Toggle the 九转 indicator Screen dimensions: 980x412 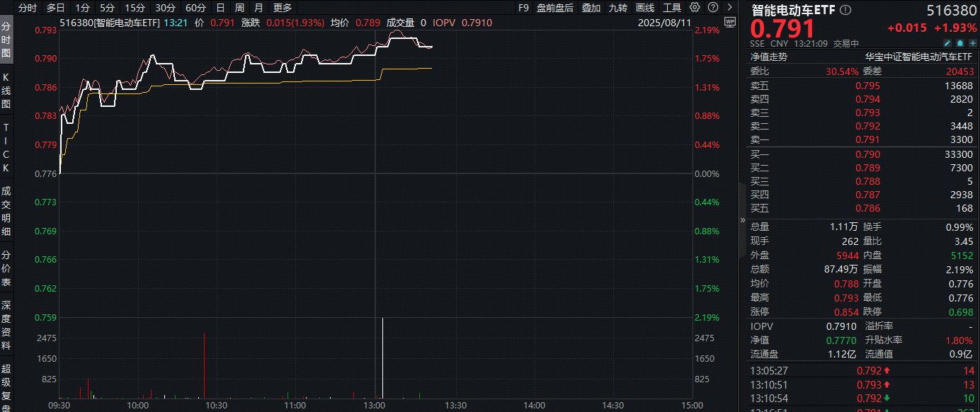point(617,8)
